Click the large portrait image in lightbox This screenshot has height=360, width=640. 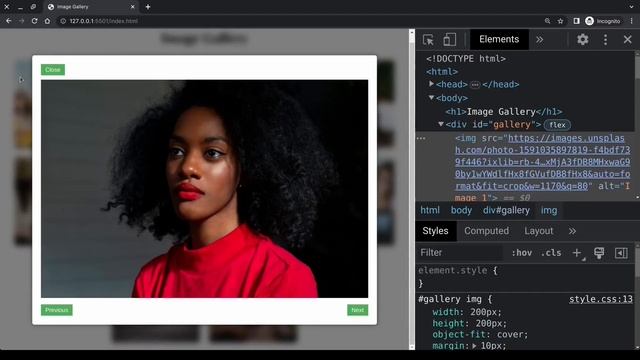(204, 189)
